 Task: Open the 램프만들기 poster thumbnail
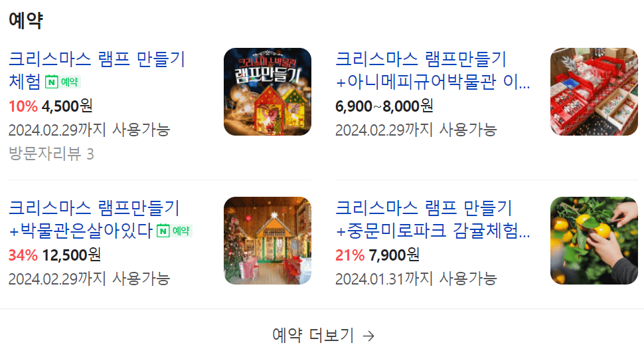pos(268,92)
